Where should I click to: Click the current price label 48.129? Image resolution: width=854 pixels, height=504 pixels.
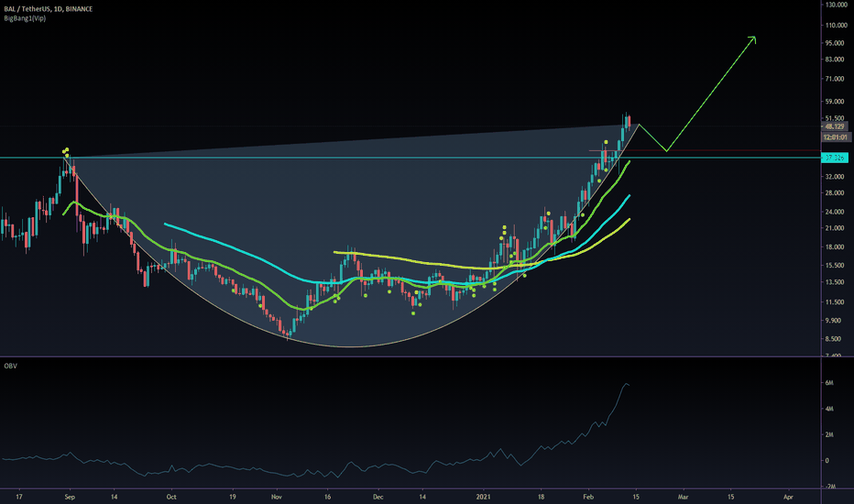(x=836, y=126)
